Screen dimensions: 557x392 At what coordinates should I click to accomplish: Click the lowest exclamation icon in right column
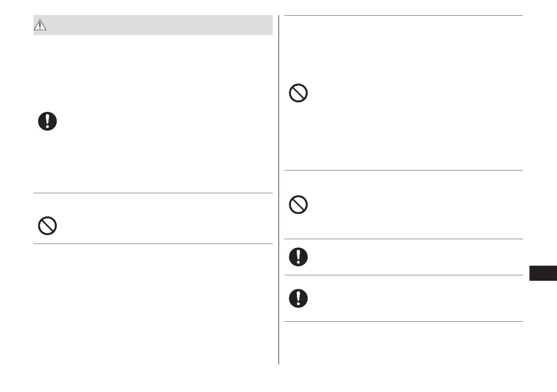click(298, 298)
